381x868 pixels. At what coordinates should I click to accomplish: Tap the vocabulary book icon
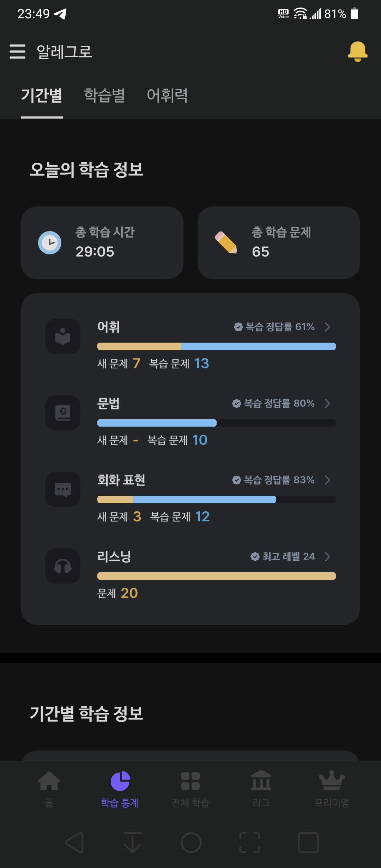coord(63,336)
